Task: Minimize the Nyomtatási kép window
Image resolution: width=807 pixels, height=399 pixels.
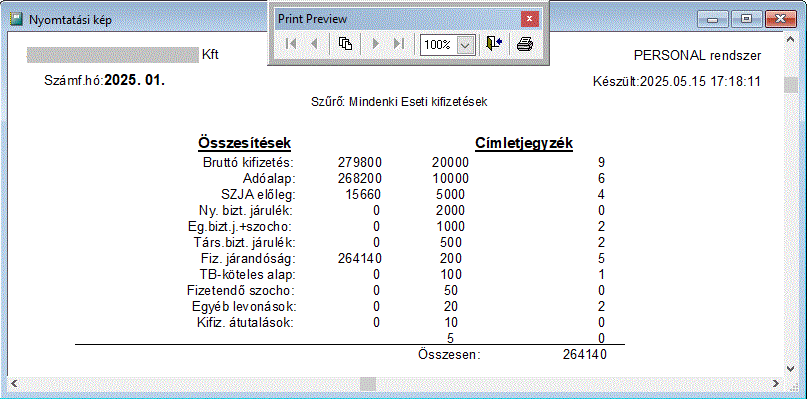Action: point(713,20)
